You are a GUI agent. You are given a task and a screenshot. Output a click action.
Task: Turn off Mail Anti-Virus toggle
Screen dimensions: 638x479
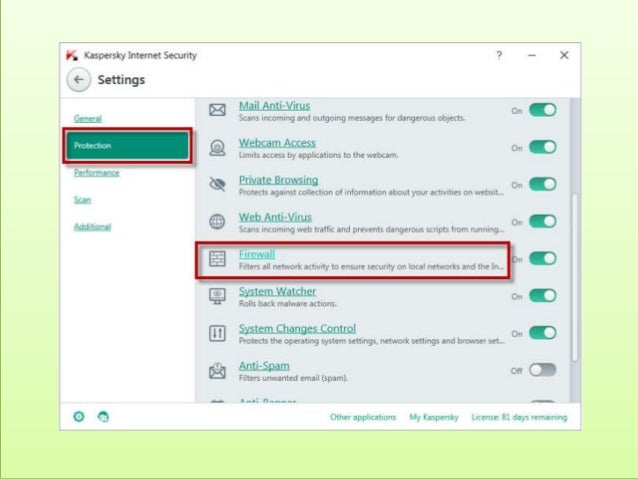543,110
